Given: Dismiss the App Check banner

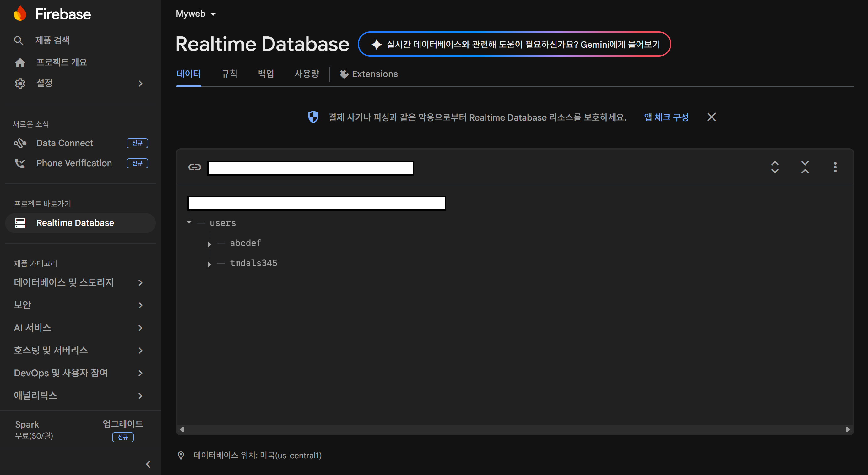Looking at the screenshot, I should [711, 117].
